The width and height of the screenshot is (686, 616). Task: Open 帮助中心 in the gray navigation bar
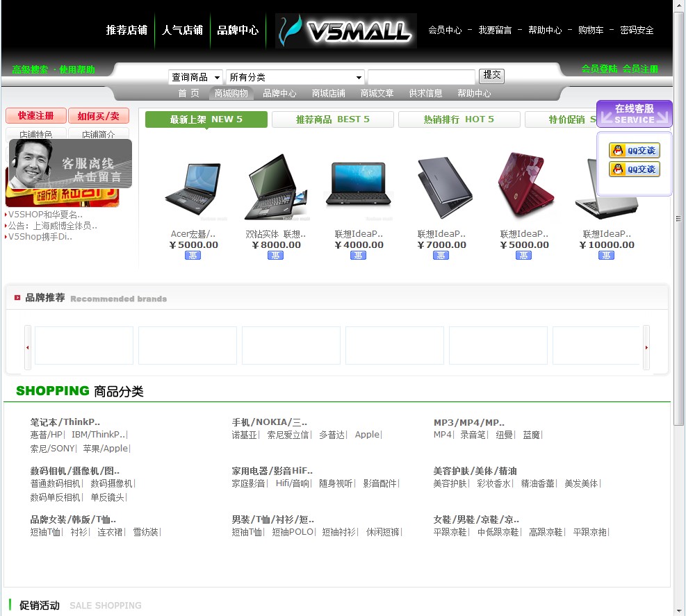474,93
